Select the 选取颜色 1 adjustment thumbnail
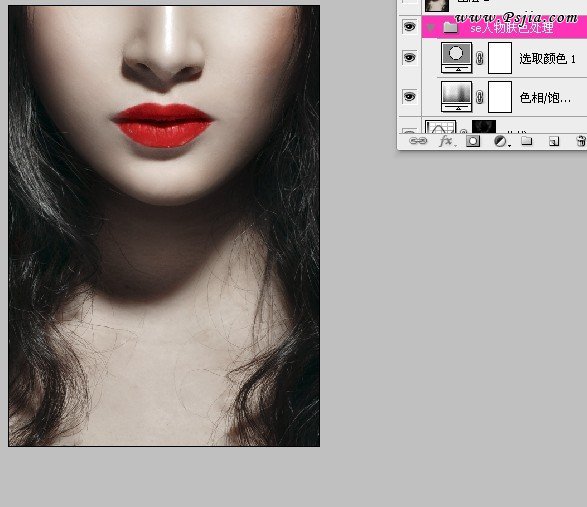The image size is (587, 507). click(456, 58)
